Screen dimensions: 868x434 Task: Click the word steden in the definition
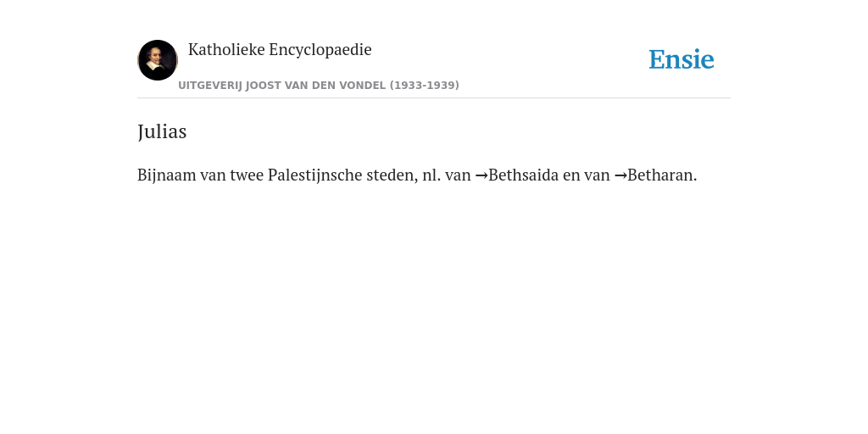point(392,175)
